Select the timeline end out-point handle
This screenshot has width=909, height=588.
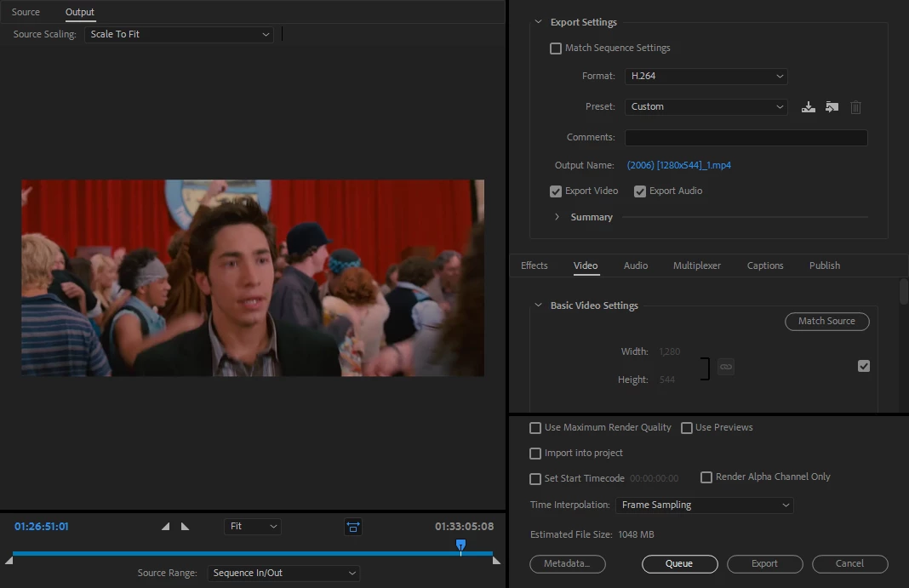[496, 560]
